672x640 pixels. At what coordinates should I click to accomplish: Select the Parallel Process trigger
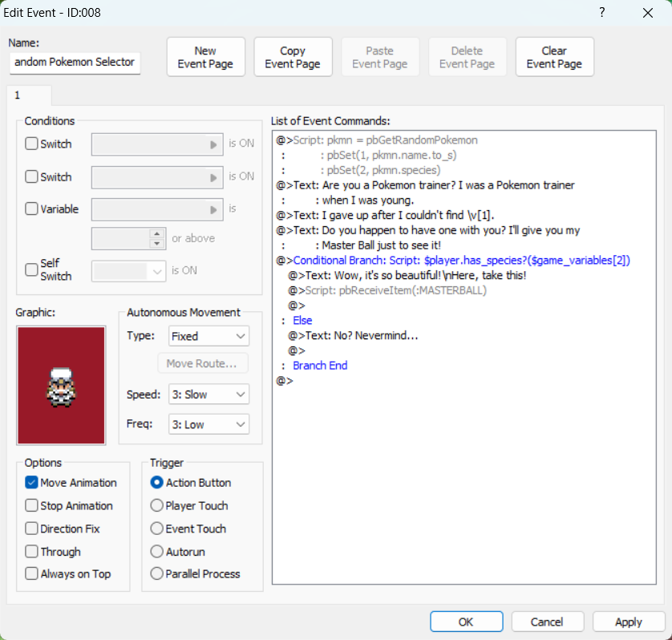click(x=157, y=574)
